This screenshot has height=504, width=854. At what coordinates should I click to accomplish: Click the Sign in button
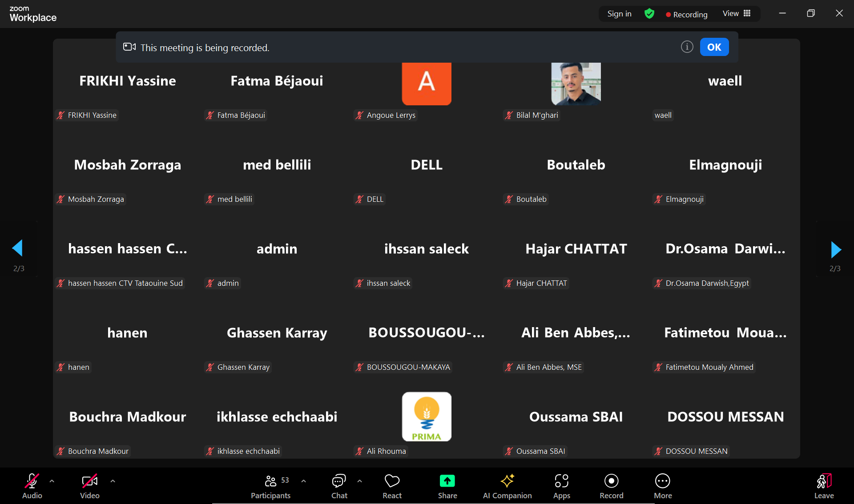click(x=619, y=14)
